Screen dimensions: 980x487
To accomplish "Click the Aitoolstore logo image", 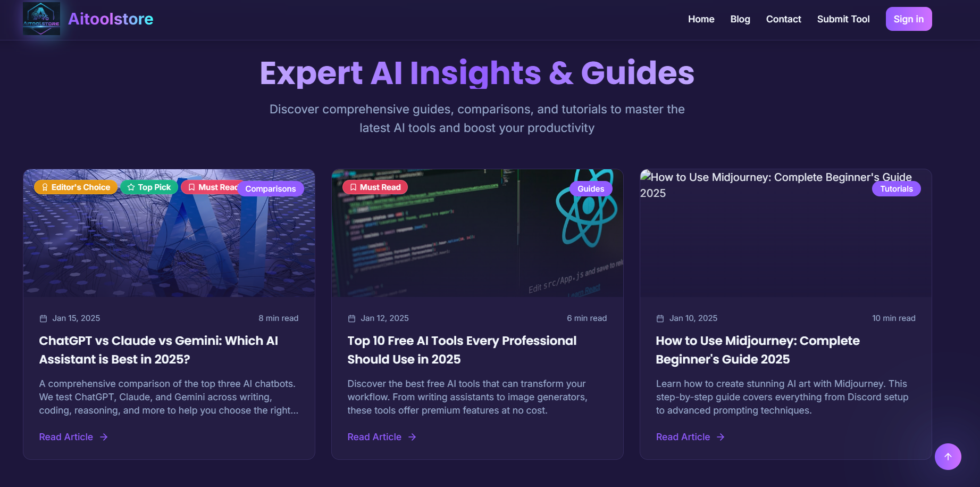I will point(41,19).
